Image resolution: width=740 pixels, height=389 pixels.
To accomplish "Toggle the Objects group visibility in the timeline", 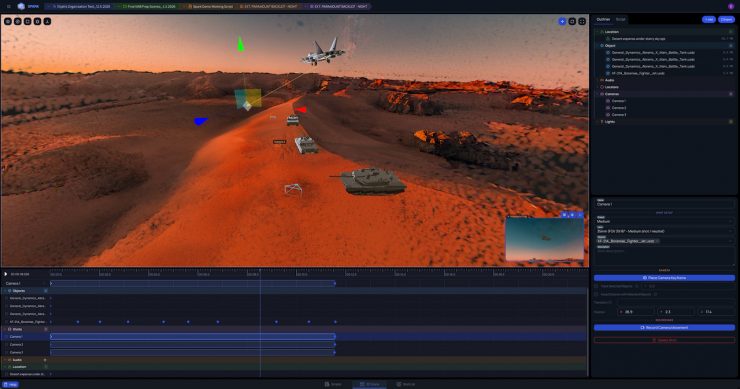I will click(46, 291).
